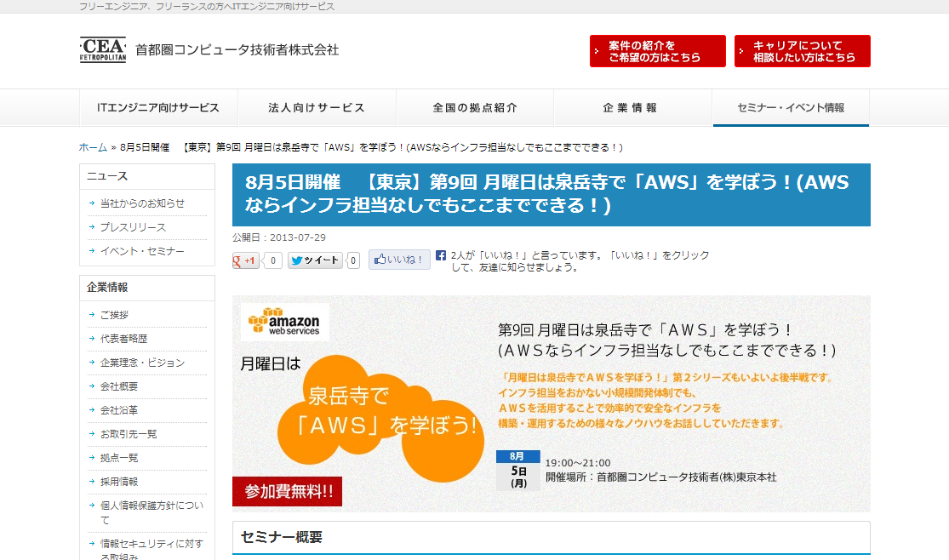Click the 企業情報 sidebar heading
The width and height of the screenshot is (949, 560).
pyautogui.click(x=147, y=288)
